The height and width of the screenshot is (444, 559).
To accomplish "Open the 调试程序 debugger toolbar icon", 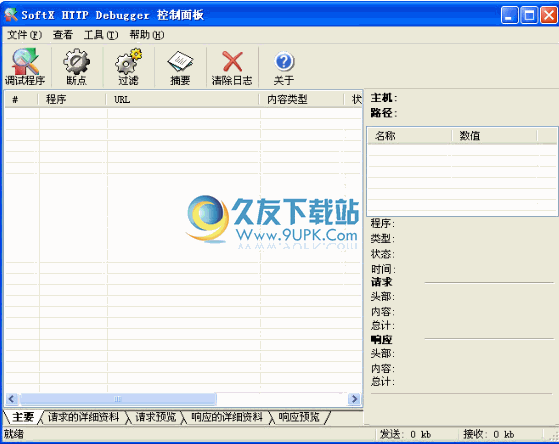I will coord(25,67).
